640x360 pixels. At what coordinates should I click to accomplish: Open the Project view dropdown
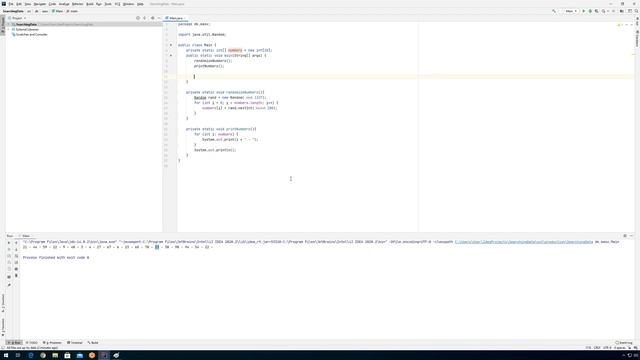pos(17,18)
